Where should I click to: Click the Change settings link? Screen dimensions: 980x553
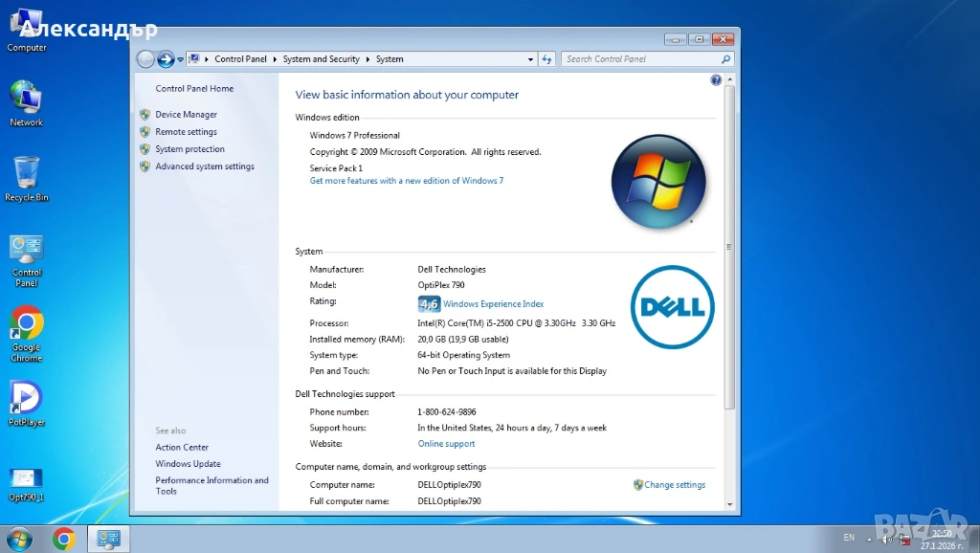point(674,485)
